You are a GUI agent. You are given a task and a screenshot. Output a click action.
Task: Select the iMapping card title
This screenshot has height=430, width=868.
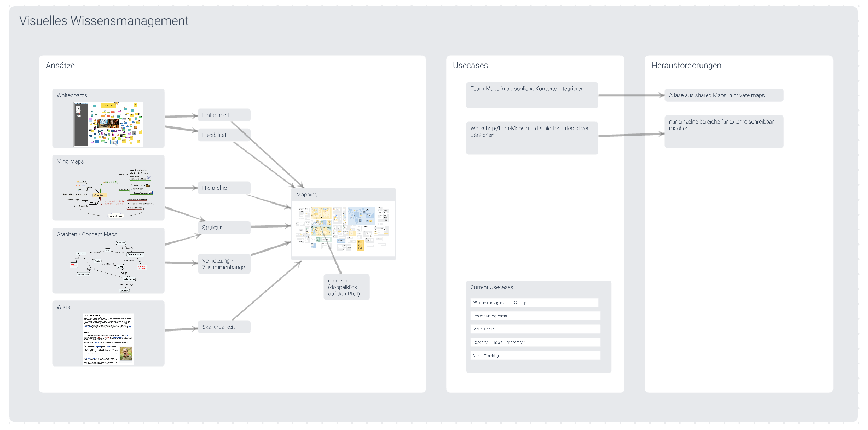click(x=306, y=195)
